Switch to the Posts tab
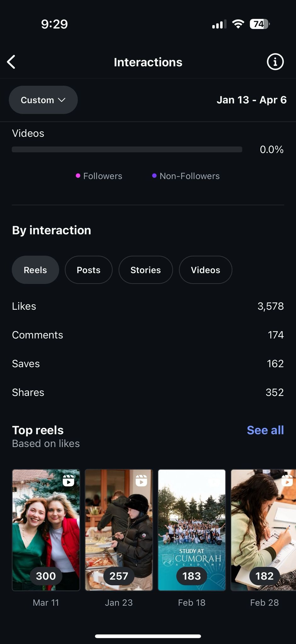Viewport: 296px width, 644px height. coord(88,270)
